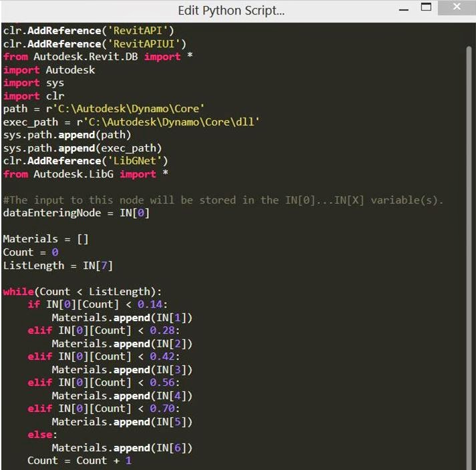Viewport: 476px width, 470px height.
Task: Click the line 'import Autodesk'
Action: pyautogui.click(x=49, y=70)
